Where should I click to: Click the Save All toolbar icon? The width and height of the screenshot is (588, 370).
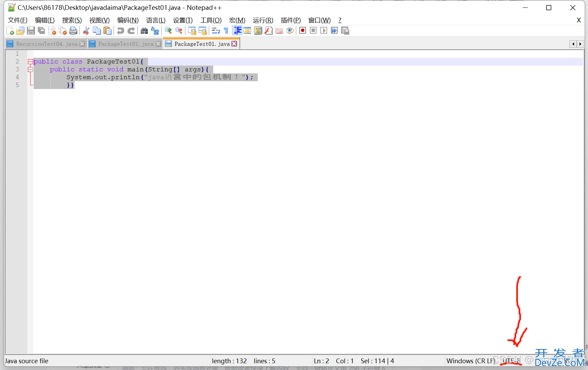[41, 31]
